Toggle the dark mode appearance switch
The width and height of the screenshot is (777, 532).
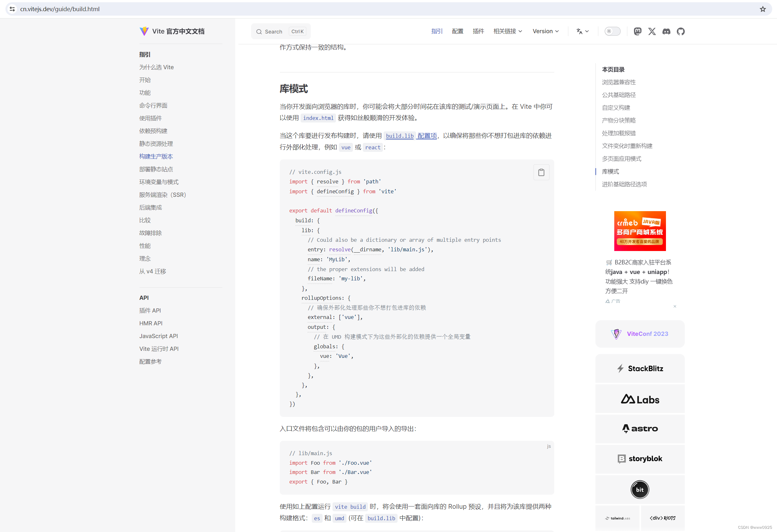tap(612, 31)
